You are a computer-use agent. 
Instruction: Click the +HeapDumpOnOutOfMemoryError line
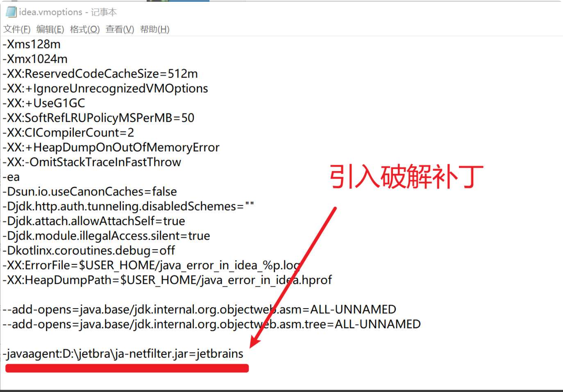[x=111, y=147]
